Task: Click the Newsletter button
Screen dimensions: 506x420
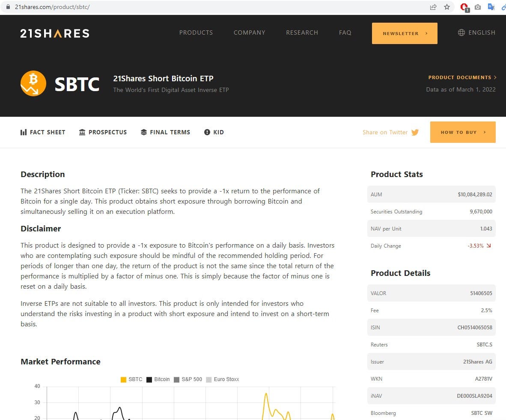Action: 405,33
